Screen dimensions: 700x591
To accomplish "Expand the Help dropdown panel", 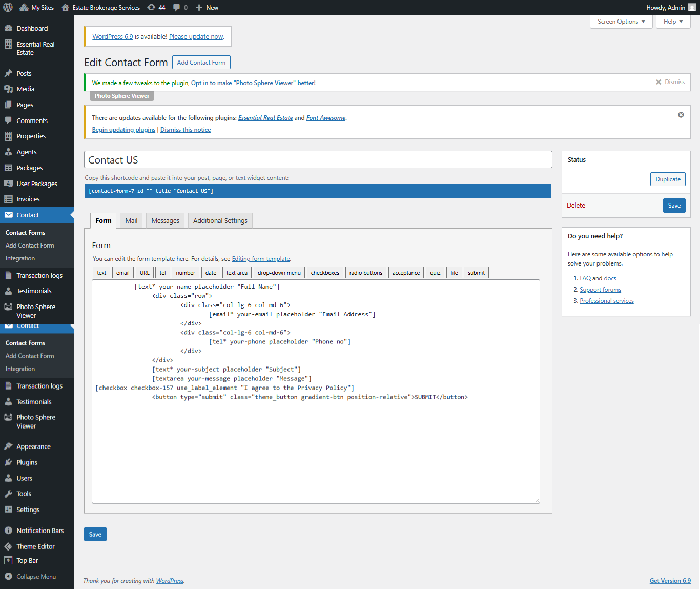I will point(673,22).
